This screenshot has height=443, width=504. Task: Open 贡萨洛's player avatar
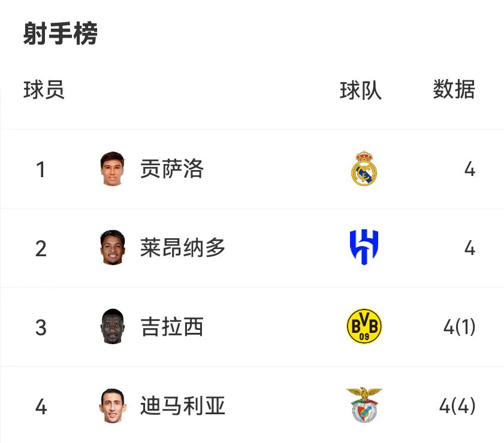pyautogui.click(x=113, y=169)
